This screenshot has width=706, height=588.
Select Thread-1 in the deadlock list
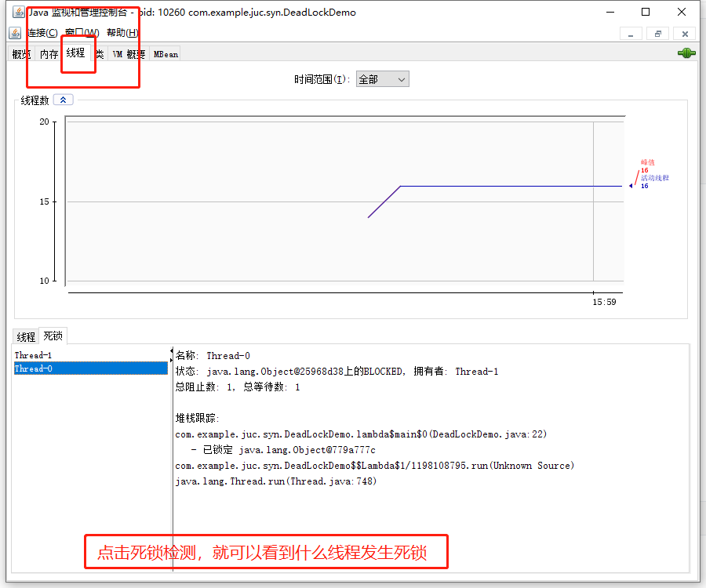pos(90,355)
